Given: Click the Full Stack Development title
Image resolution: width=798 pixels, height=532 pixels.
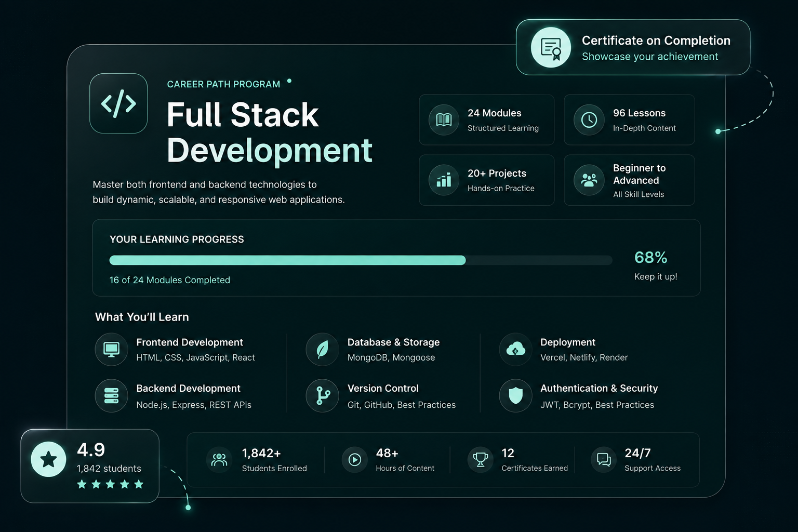Looking at the screenshot, I should tap(269, 132).
